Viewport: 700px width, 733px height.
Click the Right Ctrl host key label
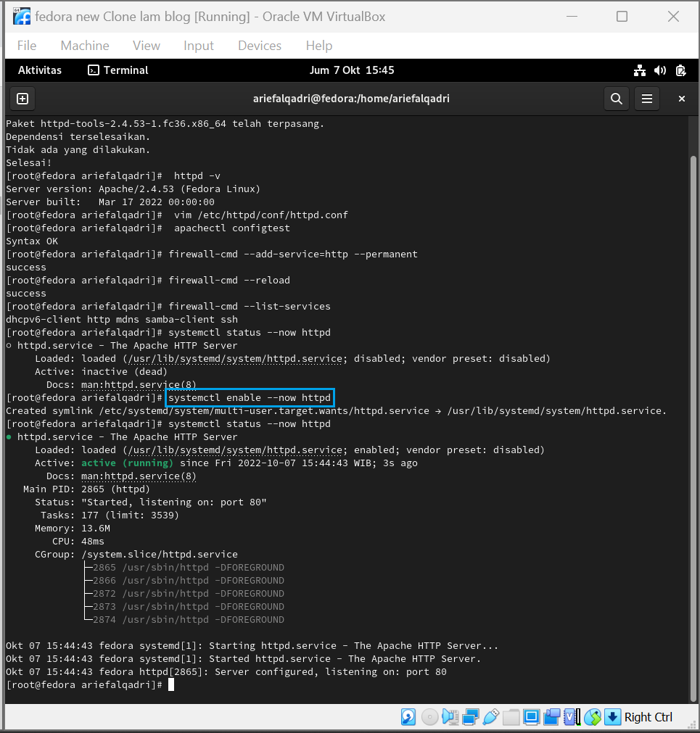[648, 717]
